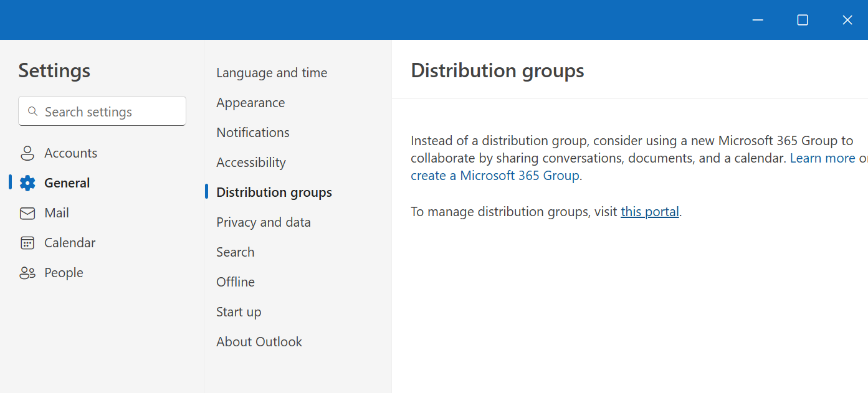Screen dimensions: 868x393
Task: Show About Outlook page
Action: 259,342
